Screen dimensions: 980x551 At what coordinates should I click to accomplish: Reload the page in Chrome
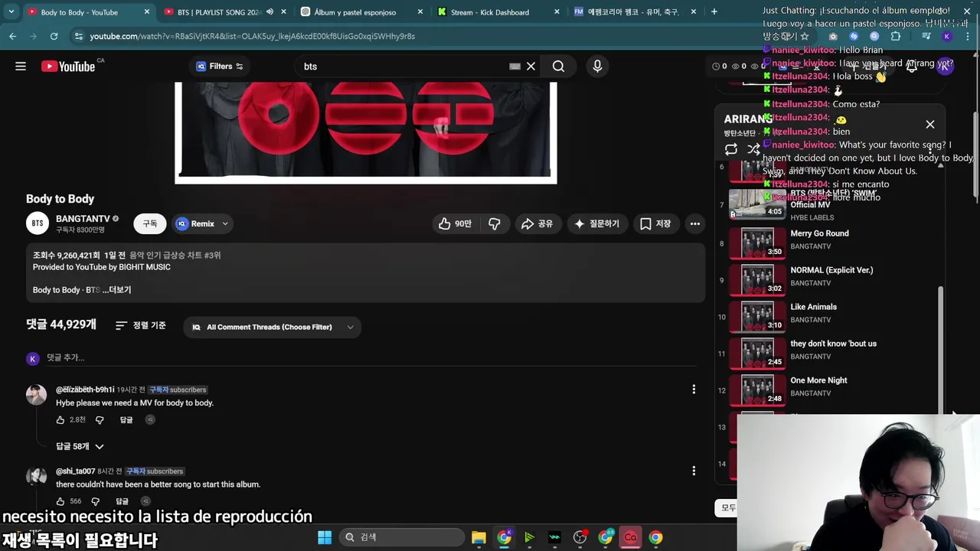pos(54,36)
